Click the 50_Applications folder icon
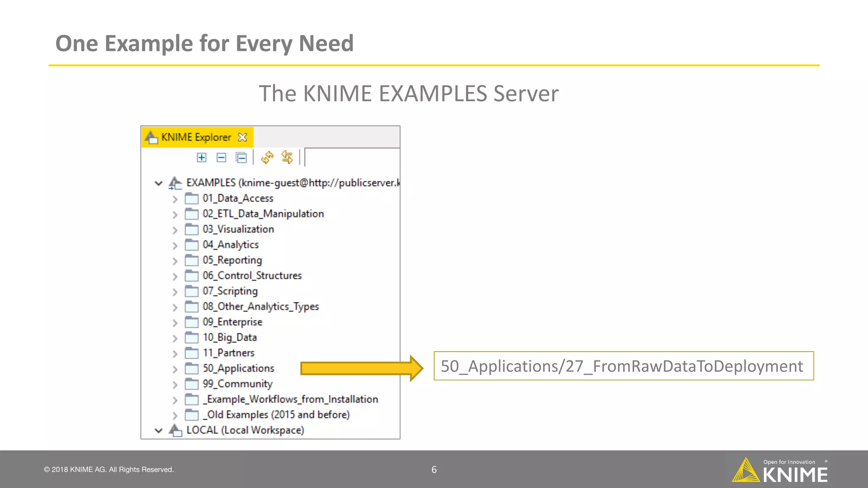The width and height of the screenshot is (868, 488). point(192,369)
